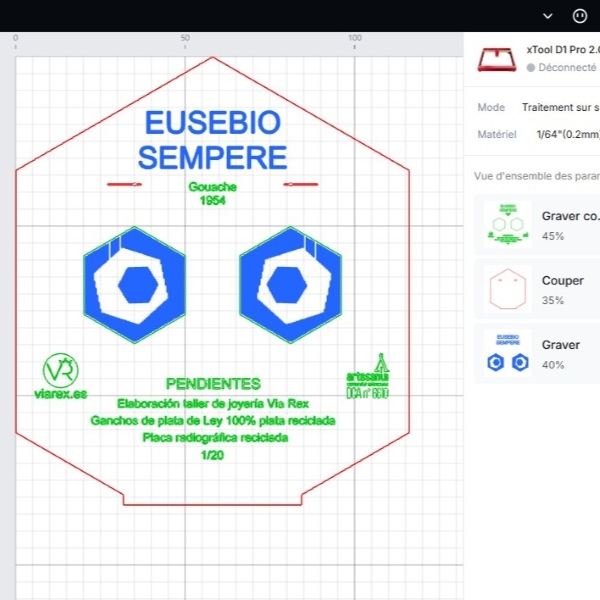This screenshot has width=600, height=600.
Task: Click the left blue hexagon earring shape
Action: pos(134,285)
